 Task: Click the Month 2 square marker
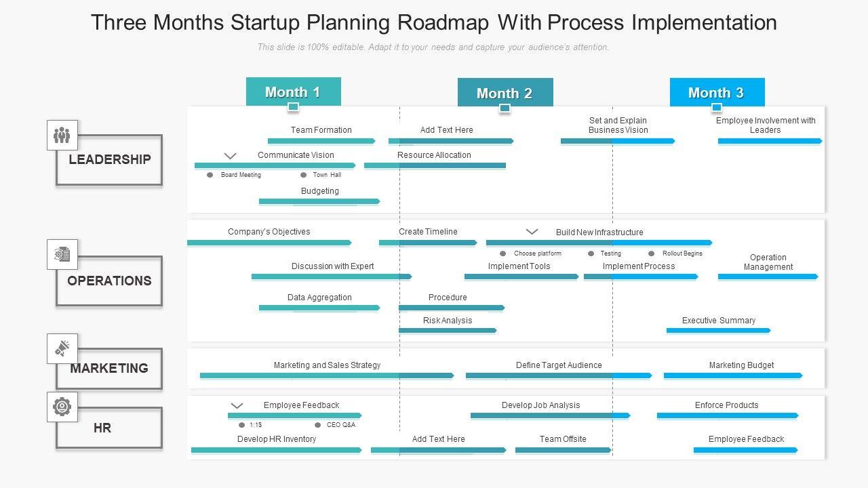(x=505, y=108)
